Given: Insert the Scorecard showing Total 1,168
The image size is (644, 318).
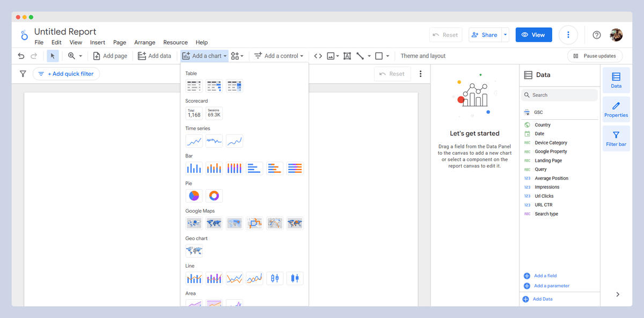Looking at the screenshot, I should point(194,113).
